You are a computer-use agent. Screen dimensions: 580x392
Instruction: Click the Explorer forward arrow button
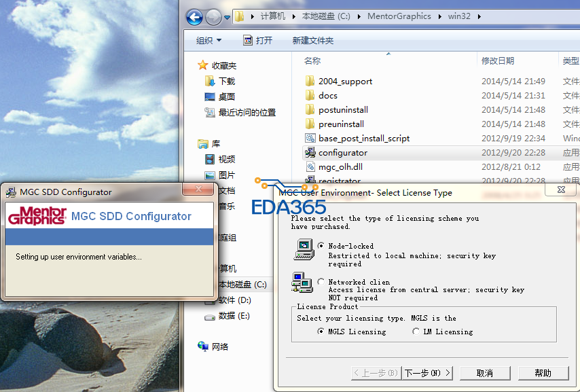(213, 17)
